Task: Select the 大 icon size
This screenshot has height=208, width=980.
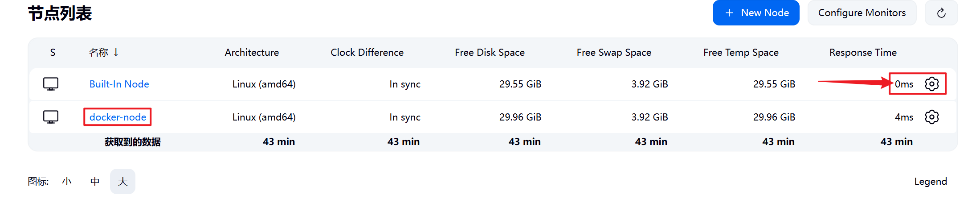Action: coord(122,182)
